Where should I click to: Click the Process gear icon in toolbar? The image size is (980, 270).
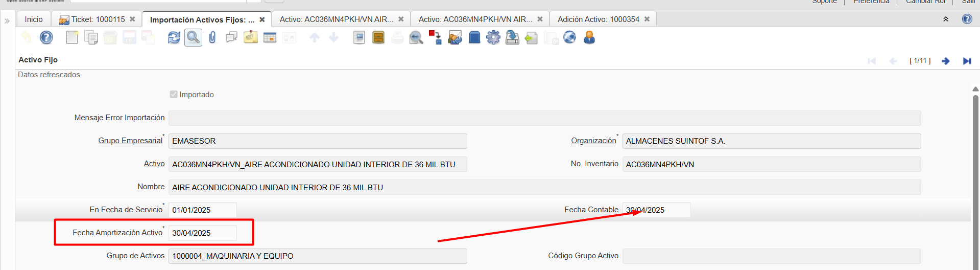(x=493, y=38)
